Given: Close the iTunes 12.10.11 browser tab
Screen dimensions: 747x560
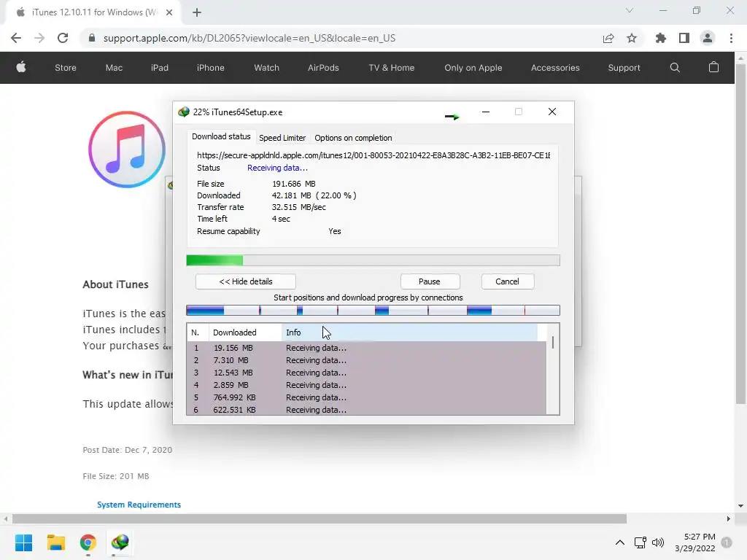Looking at the screenshot, I should [169, 12].
